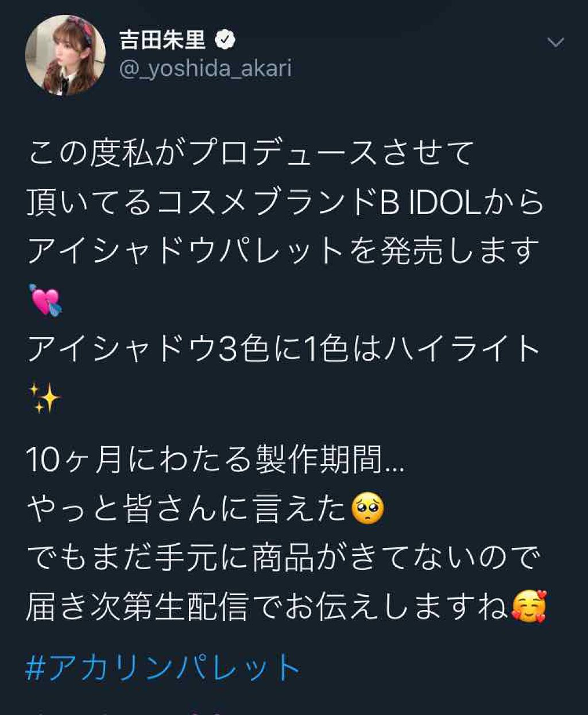Click the text 10ヶ月にわたる製作期間…

[x=215, y=461]
